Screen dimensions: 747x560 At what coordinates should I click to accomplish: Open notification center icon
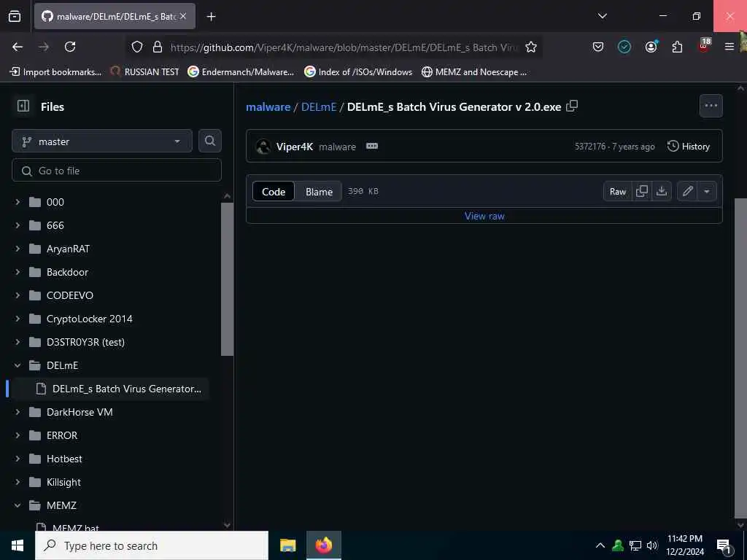[724, 546]
